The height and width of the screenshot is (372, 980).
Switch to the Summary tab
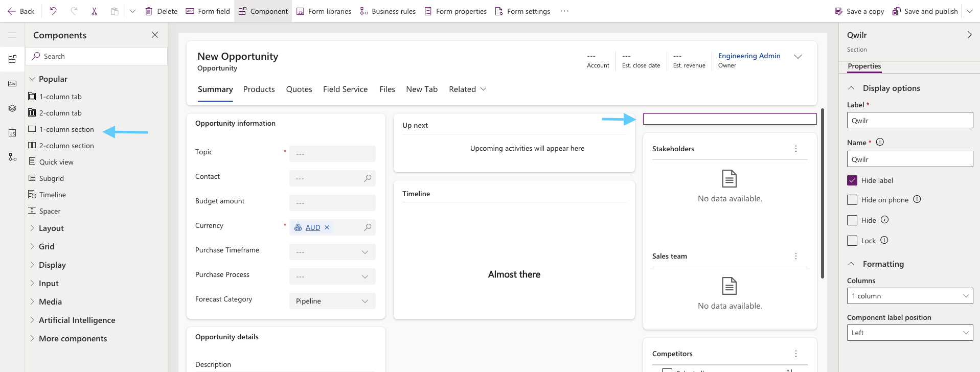[x=215, y=89]
